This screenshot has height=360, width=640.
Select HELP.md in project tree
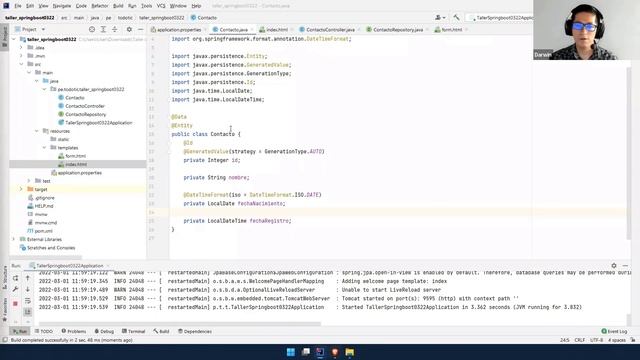pos(44,206)
